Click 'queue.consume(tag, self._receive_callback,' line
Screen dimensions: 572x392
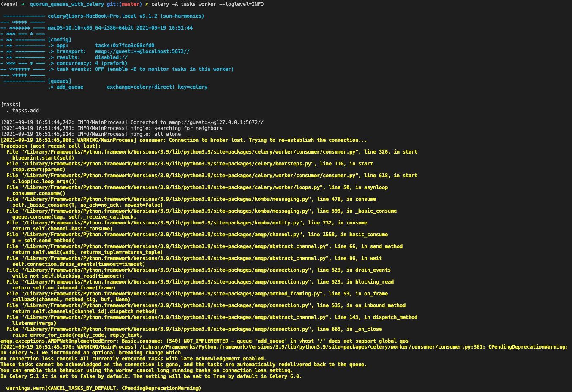74,217
